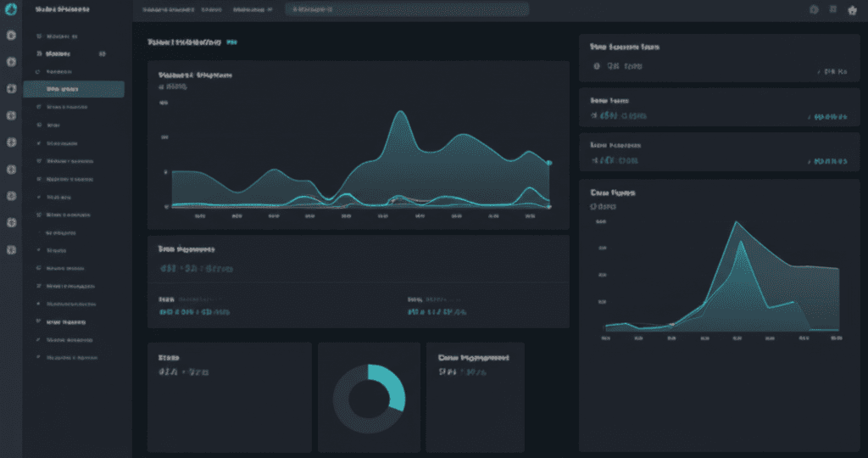Click the teal circular app logo

(12, 9)
